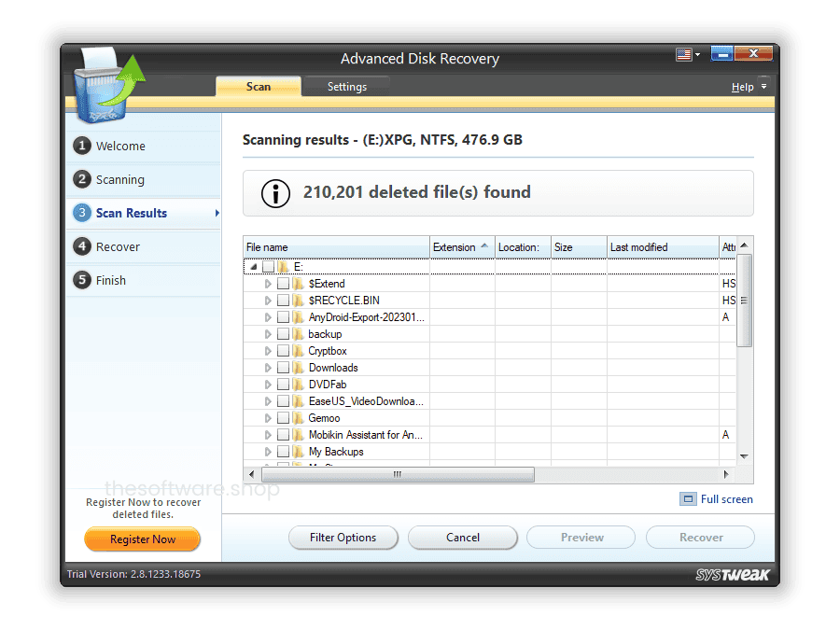This screenshot has height=630, width=840.
Task: Click the Full screen icon
Action: pyautogui.click(x=688, y=499)
